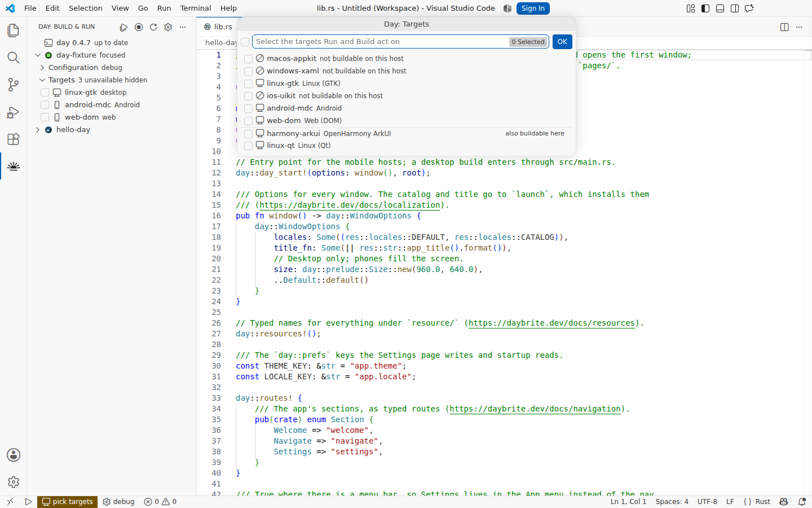Open Build & Run more actions menu
Image resolution: width=812 pixels, height=508 pixels.
coord(183,27)
